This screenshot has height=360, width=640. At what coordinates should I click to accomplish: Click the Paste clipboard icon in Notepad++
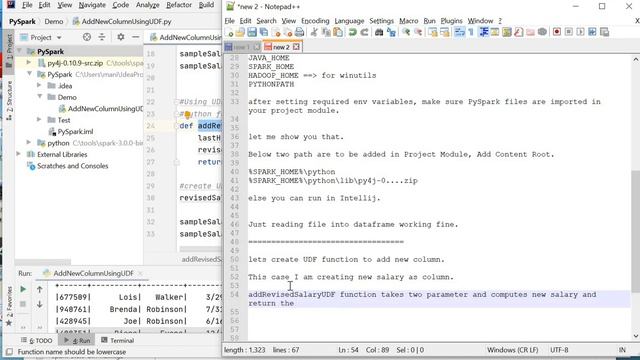[338, 32]
